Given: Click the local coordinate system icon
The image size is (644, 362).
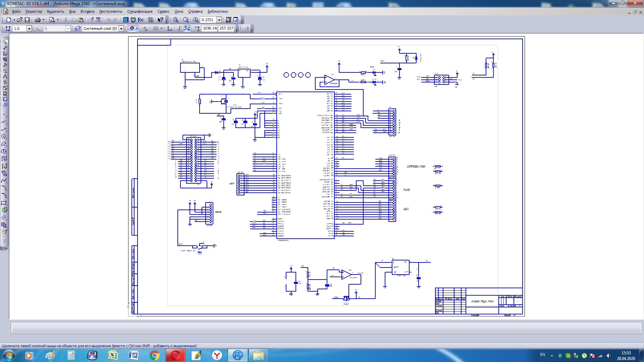Looking at the screenshot, I should pos(170,28).
